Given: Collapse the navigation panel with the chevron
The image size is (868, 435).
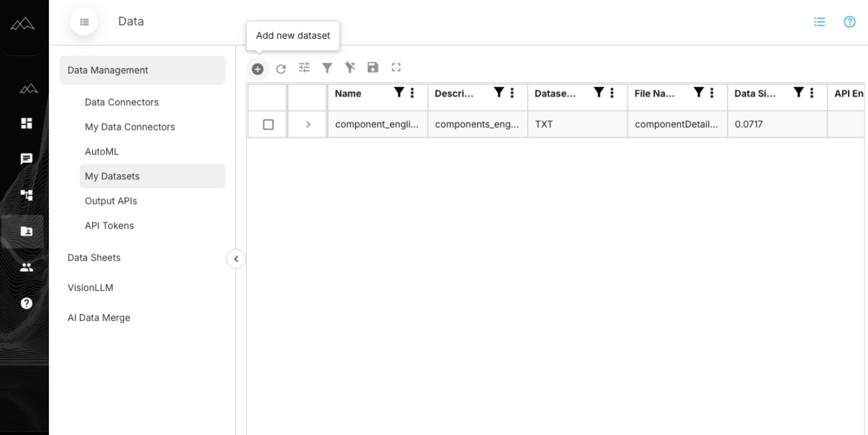Looking at the screenshot, I should pos(236,258).
